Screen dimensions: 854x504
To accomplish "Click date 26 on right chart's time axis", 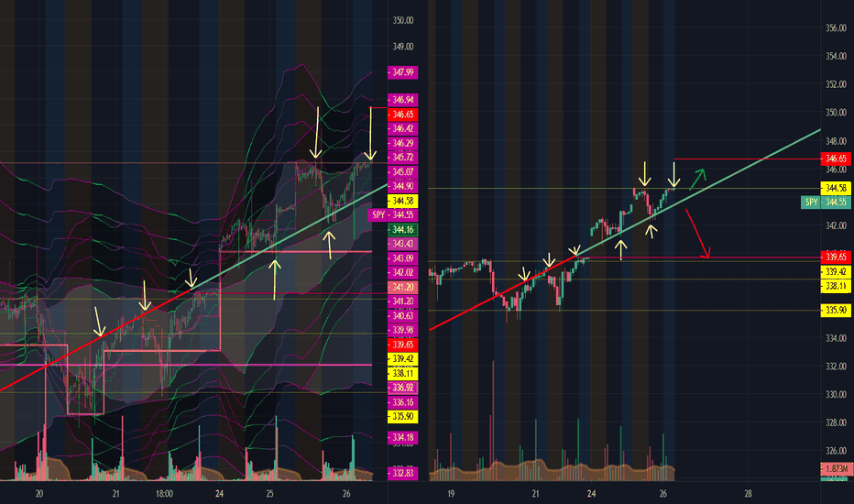I will (662, 494).
